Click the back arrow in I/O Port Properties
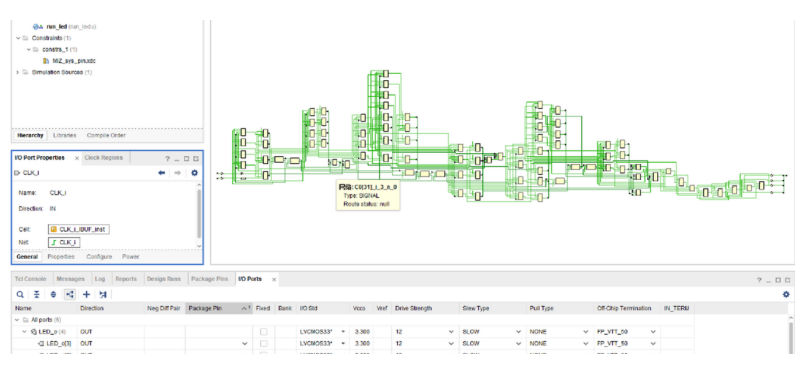The image size is (807, 378). pos(162,173)
